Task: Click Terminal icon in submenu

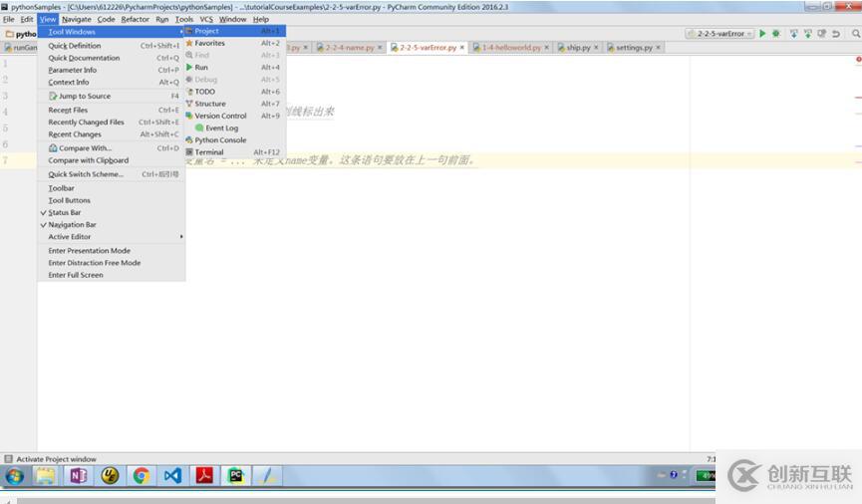Action: [x=189, y=151]
